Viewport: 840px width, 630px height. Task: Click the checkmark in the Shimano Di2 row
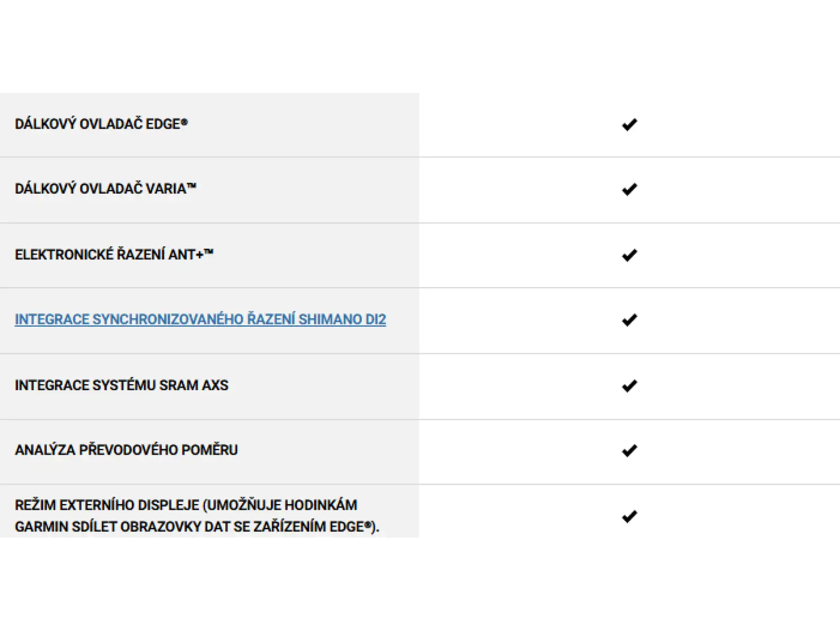coord(629,320)
